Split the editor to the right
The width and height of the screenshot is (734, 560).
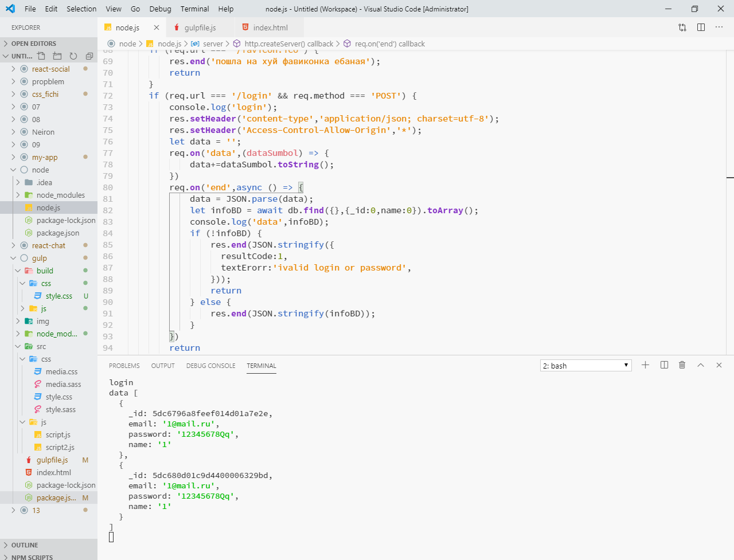(701, 28)
